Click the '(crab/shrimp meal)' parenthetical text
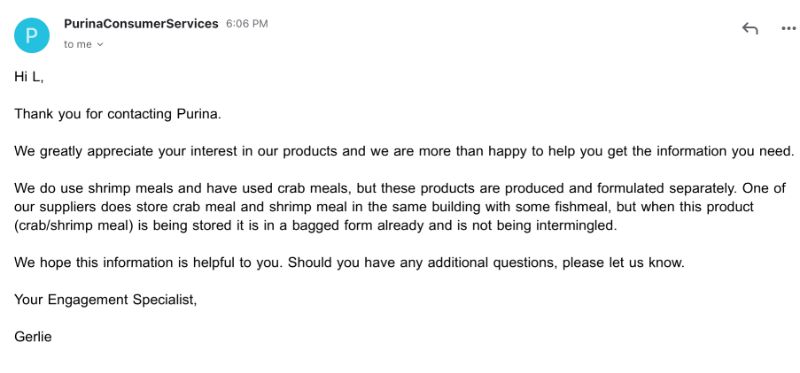 pos(74,226)
